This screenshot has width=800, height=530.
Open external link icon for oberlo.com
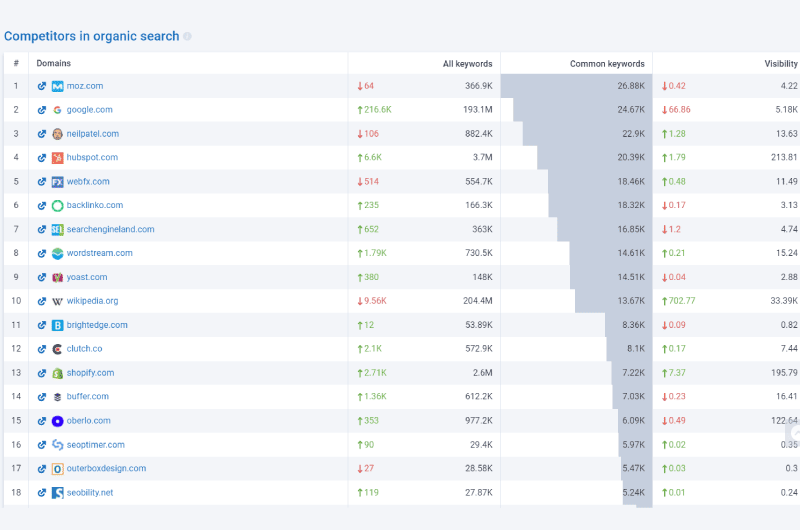click(x=42, y=421)
